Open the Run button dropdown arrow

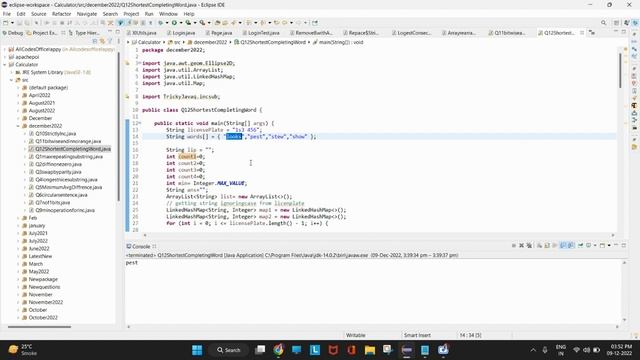click(181, 22)
